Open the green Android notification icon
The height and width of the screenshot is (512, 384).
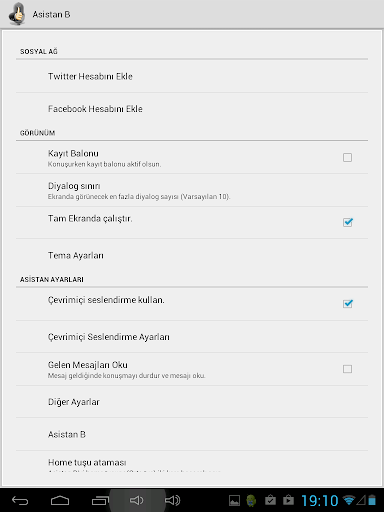[251, 500]
